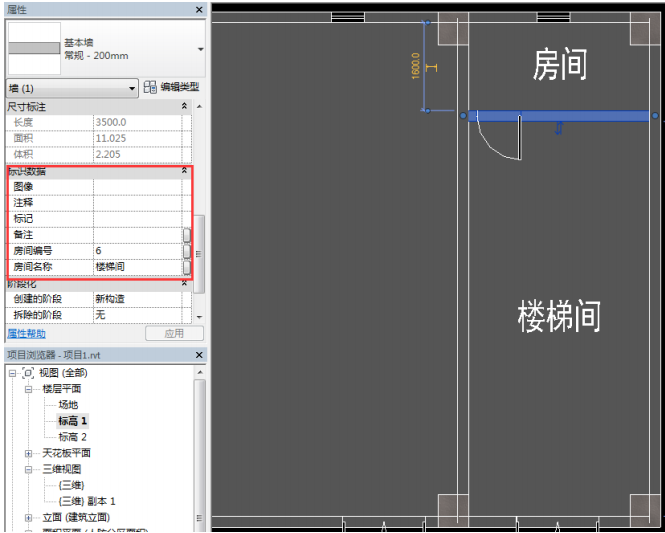Select the 房间编号 value 6
This screenshot has width=665, height=533.
[137, 251]
